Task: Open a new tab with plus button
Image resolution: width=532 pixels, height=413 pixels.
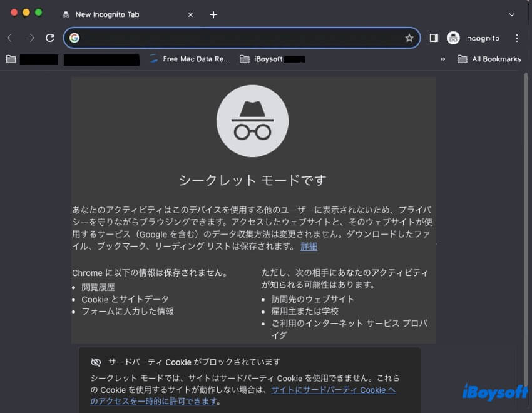Action: point(213,14)
